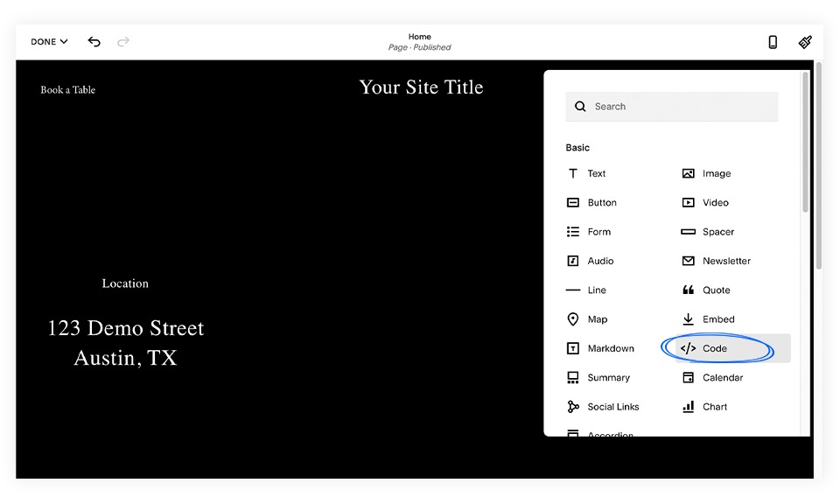Insert an Audio block
The height and width of the screenshot is (504, 840).
pos(598,261)
